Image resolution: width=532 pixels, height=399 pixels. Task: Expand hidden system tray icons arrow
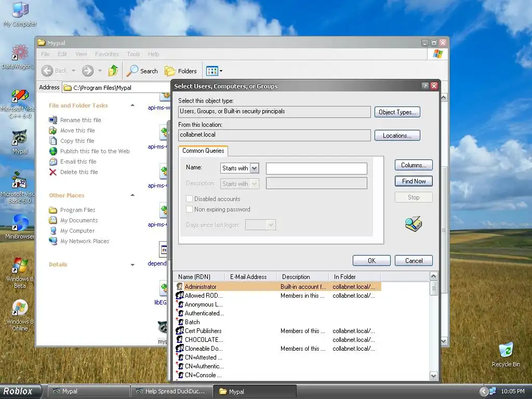(x=484, y=392)
